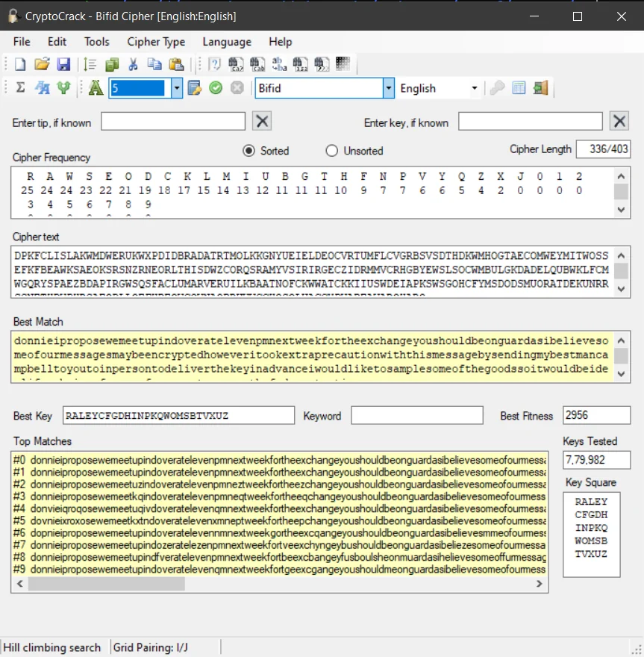Click the Cipher Length field showing 336/403
644x657 pixels.
click(x=604, y=149)
